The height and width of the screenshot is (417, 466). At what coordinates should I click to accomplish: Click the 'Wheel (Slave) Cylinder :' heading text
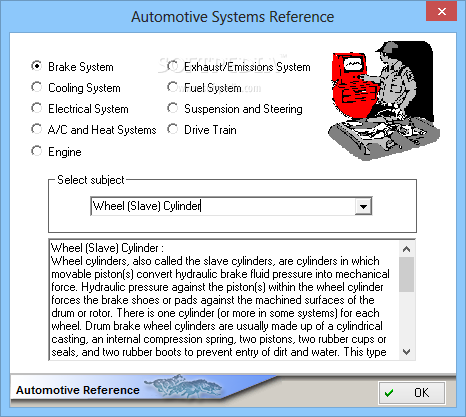click(x=107, y=248)
